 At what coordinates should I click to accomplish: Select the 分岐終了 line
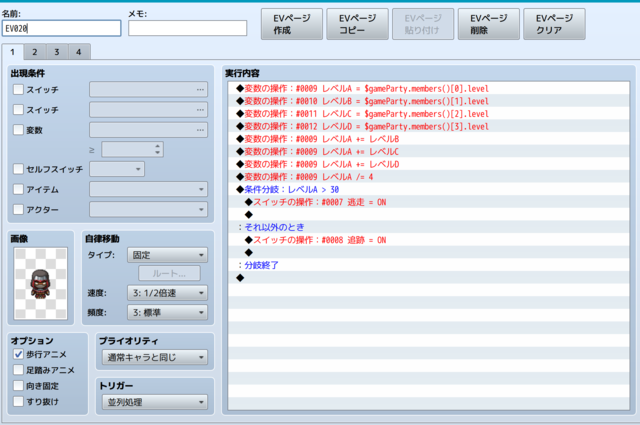pyautogui.click(x=429, y=265)
